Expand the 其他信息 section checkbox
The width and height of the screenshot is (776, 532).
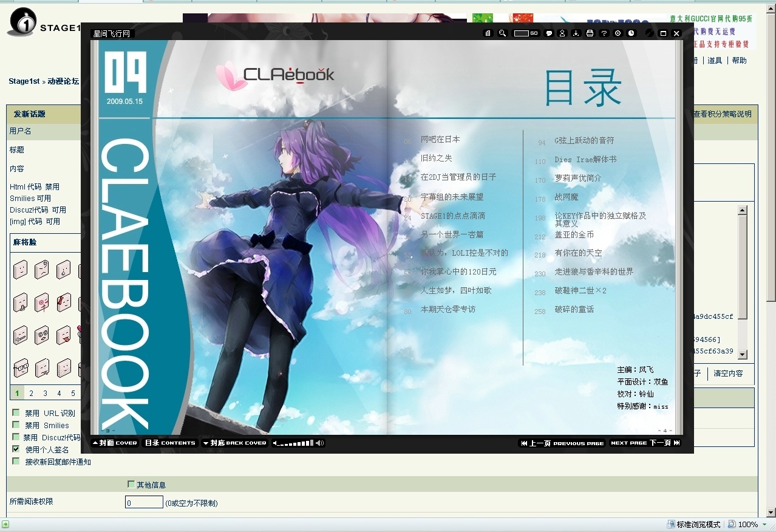(131, 484)
